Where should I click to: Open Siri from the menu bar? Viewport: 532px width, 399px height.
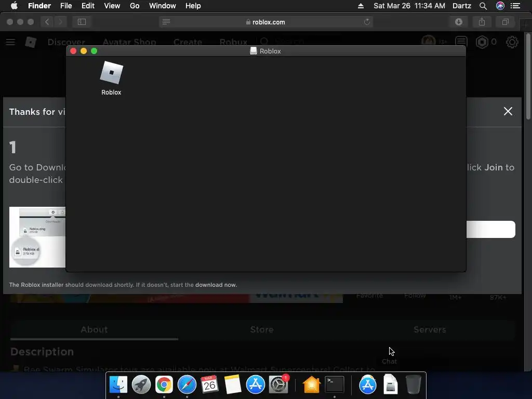click(500, 6)
